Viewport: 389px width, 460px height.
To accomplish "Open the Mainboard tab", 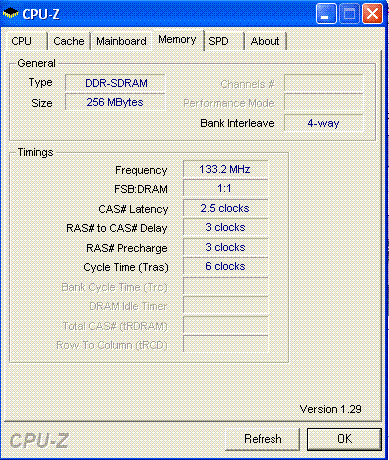I will pos(121,41).
